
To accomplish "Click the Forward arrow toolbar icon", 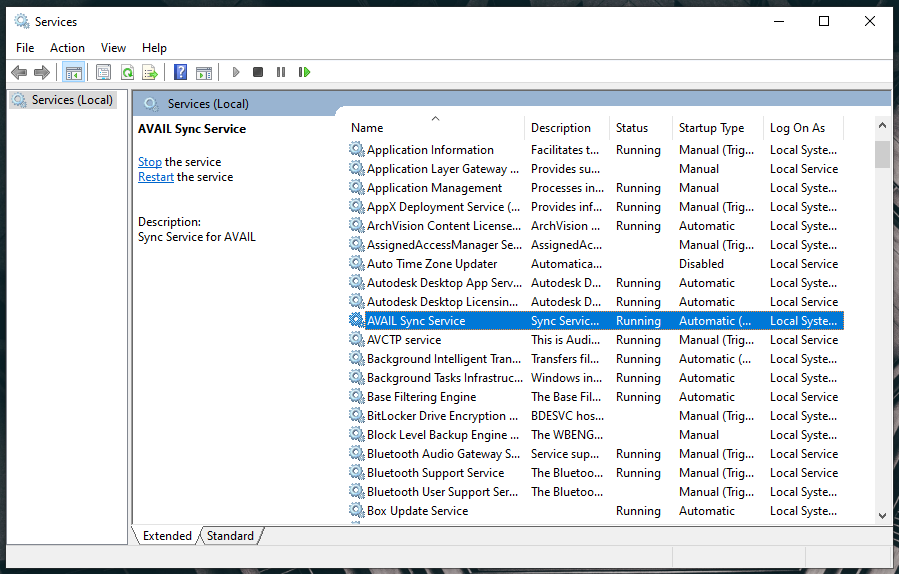I will [x=42, y=72].
